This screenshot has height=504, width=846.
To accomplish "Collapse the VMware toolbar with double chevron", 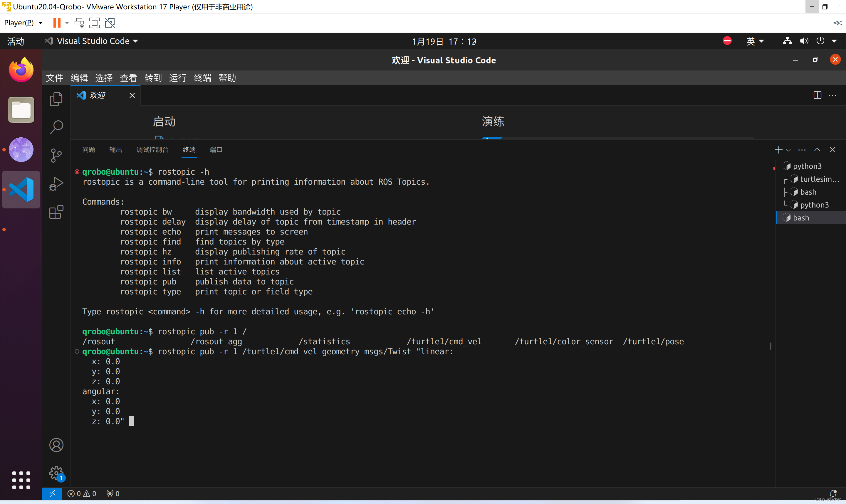I will tap(837, 23).
